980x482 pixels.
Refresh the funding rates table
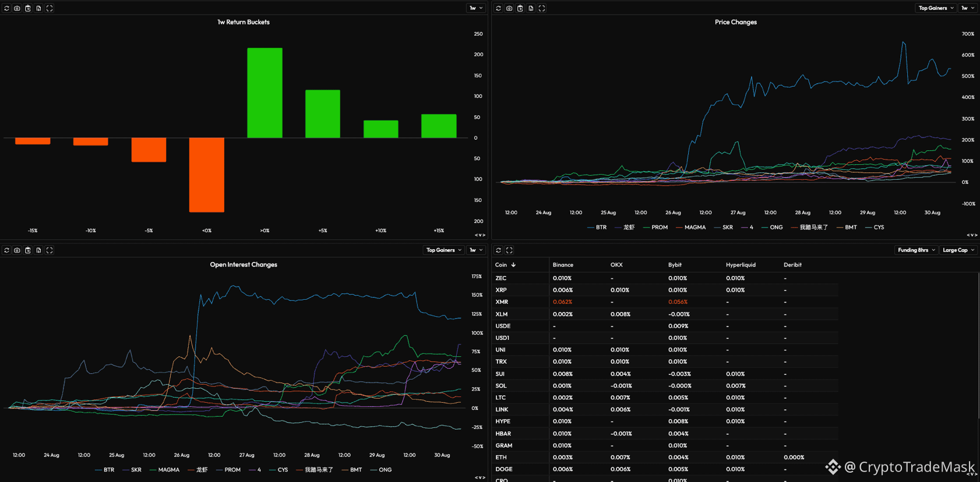click(498, 250)
